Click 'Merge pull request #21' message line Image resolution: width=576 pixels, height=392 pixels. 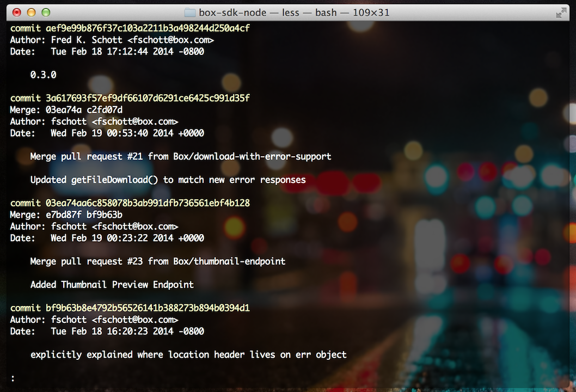coord(181,156)
